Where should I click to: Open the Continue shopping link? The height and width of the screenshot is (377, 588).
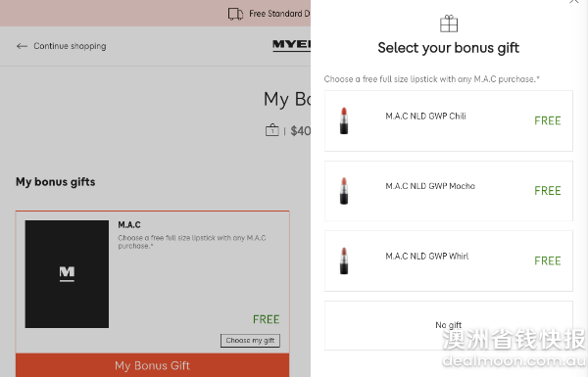coord(70,46)
